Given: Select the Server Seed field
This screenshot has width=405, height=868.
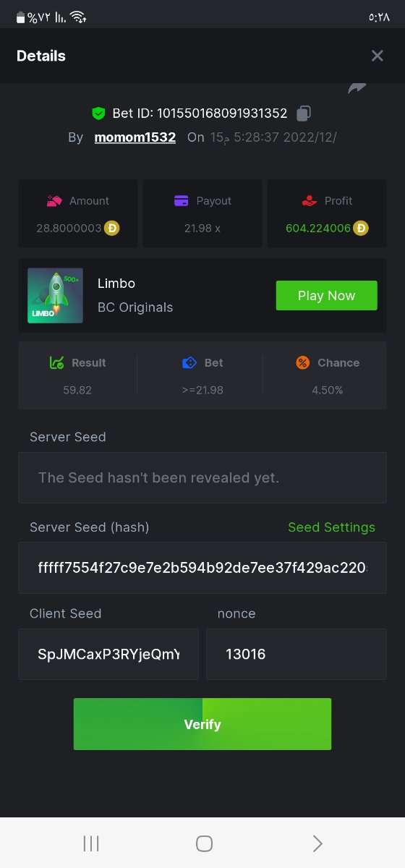Looking at the screenshot, I should tap(202, 477).
